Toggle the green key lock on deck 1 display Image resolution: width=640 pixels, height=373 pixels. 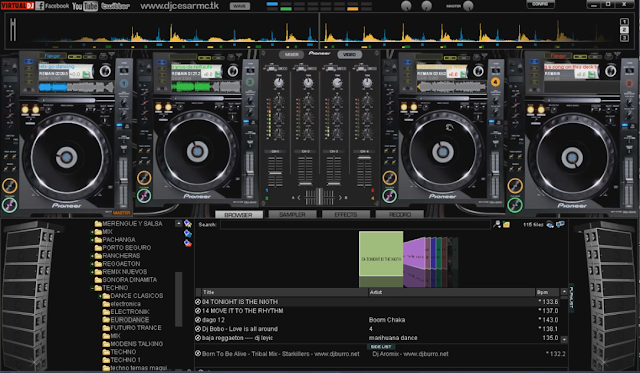86,74
